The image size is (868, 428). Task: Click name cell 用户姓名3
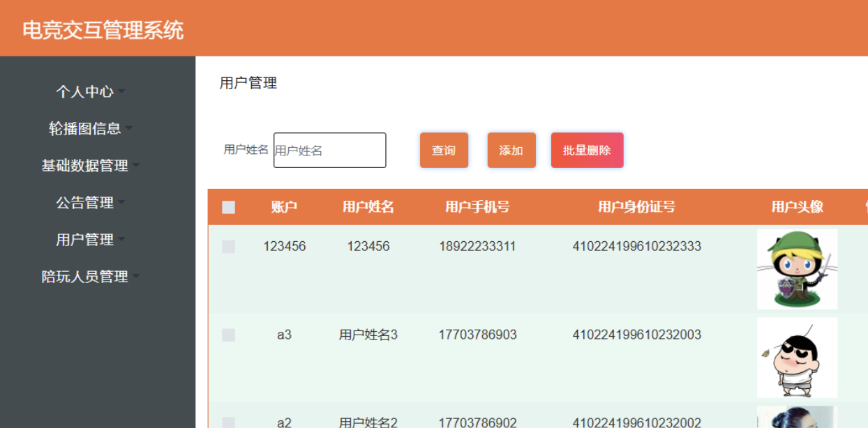point(368,335)
